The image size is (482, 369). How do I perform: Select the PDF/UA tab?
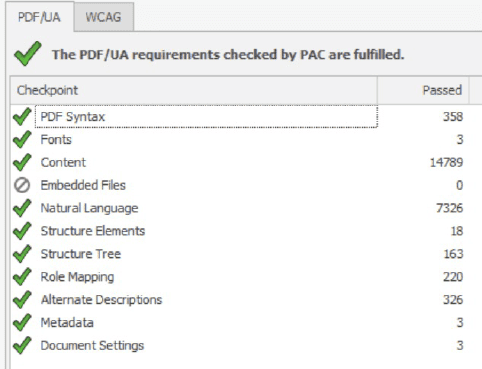[x=39, y=17]
